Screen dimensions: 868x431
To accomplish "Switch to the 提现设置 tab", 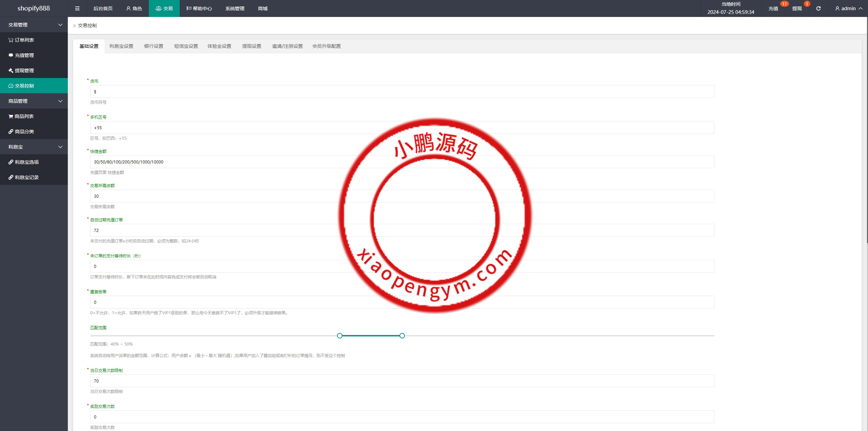I will (252, 46).
